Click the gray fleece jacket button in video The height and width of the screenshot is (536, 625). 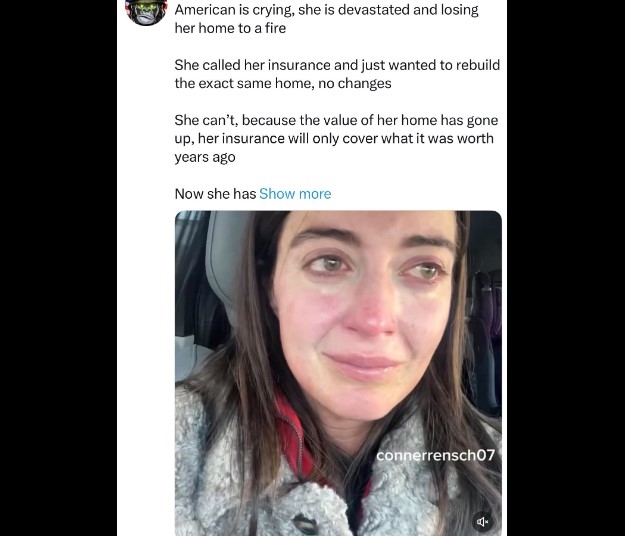pyautogui.click(x=305, y=525)
